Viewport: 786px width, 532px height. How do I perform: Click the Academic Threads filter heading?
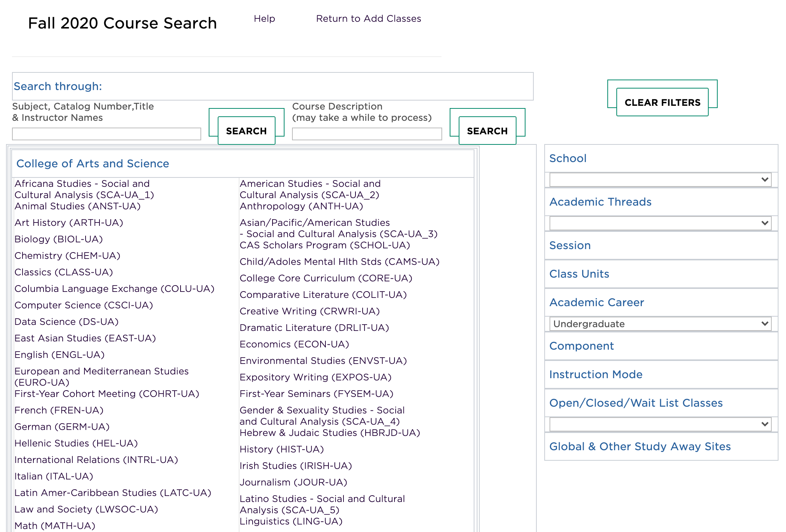pyautogui.click(x=600, y=202)
